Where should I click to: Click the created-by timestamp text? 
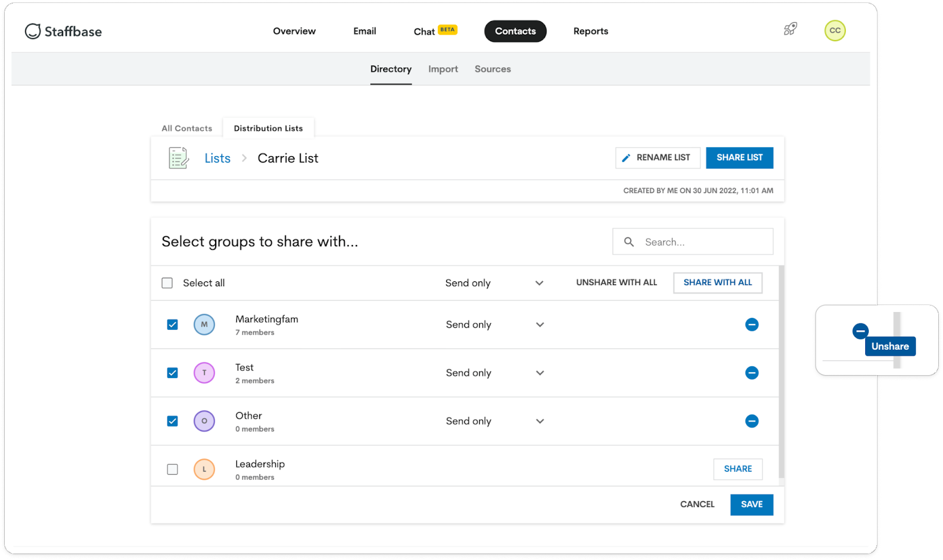(x=698, y=191)
